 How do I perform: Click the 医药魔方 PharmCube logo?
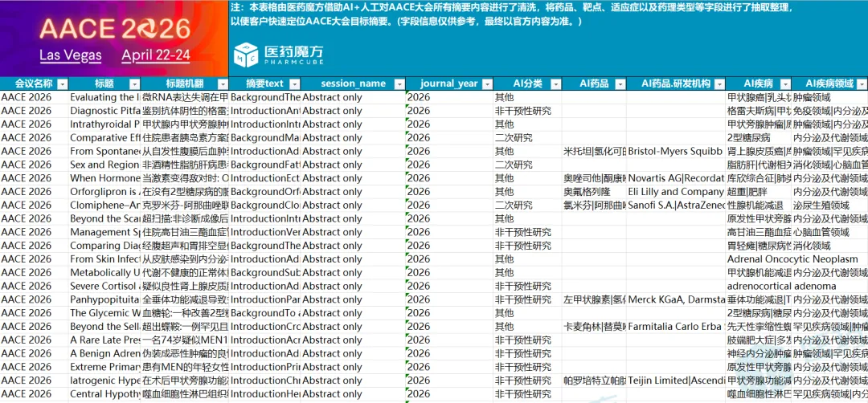279,53
